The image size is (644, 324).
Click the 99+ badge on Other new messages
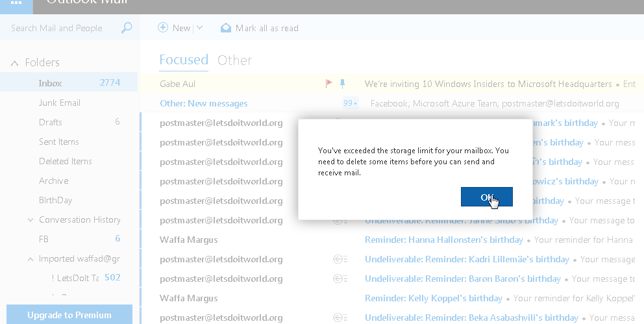point(351,103)
